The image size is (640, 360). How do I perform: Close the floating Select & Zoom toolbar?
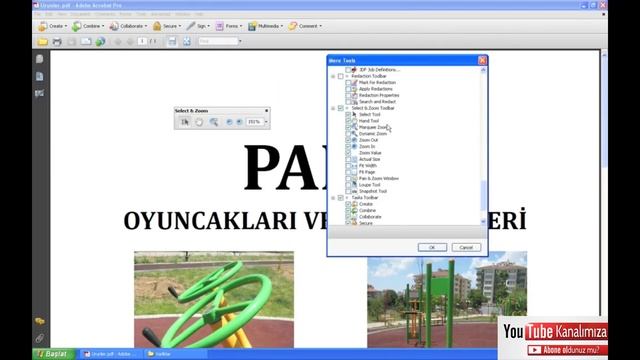(x=267, y=111)
